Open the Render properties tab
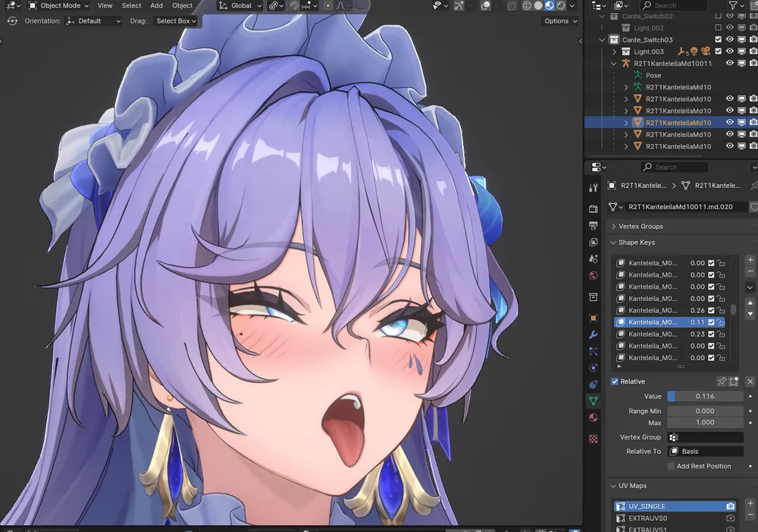 click(594, 208)
